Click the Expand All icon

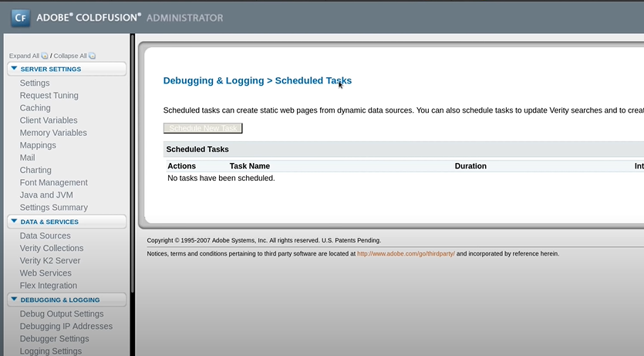click(x=45, y=56)
